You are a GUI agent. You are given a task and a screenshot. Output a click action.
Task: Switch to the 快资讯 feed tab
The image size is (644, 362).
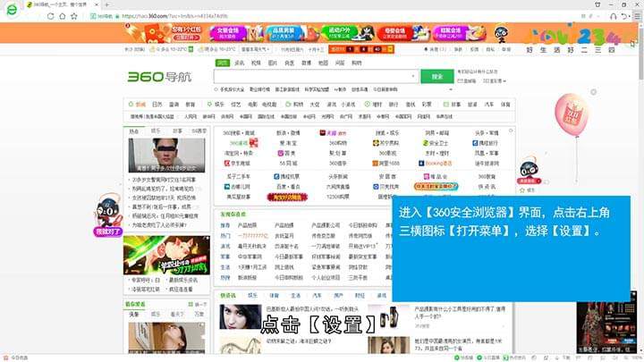(228, 296)
